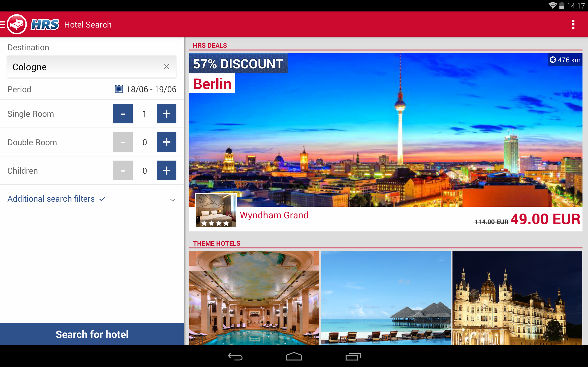The width and height of the screenshot is (588, 367).
Task: Click the distance globe icon showing 476 km
Action: tap(553, 60)
